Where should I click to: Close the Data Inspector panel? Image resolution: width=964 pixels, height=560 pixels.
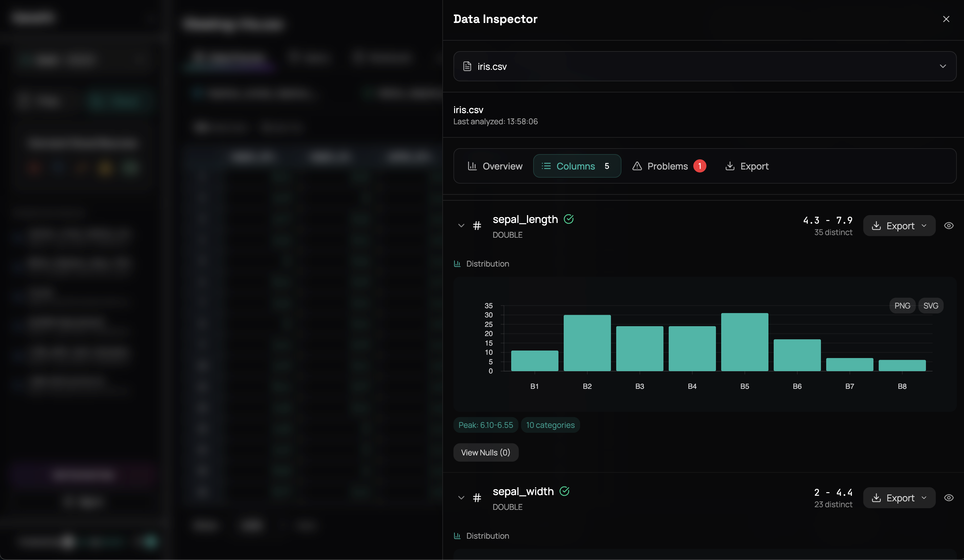[946, 19]
